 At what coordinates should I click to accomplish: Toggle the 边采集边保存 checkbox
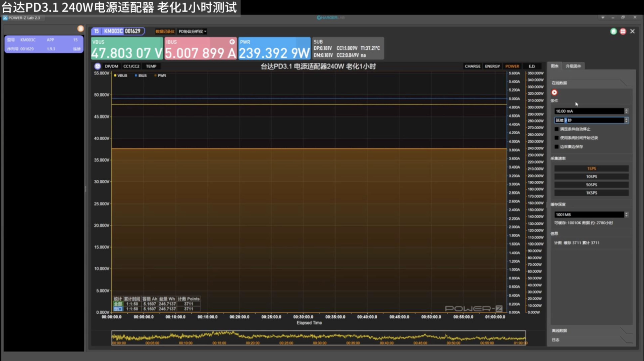pyautogui.click(x=557, y=147)
